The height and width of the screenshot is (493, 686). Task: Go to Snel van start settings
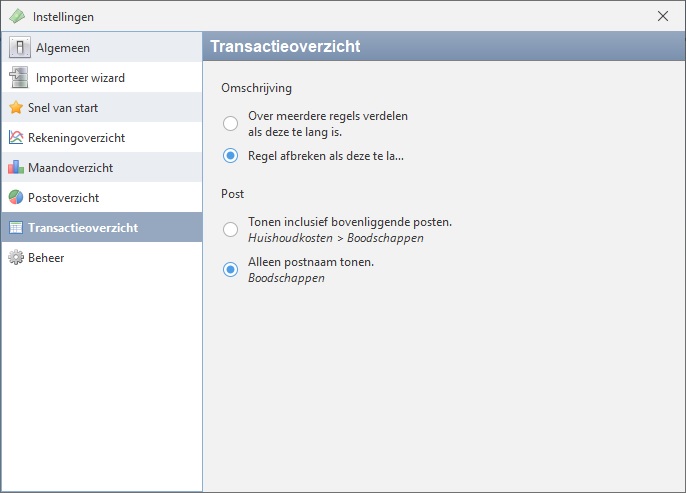tap(102, 108)
